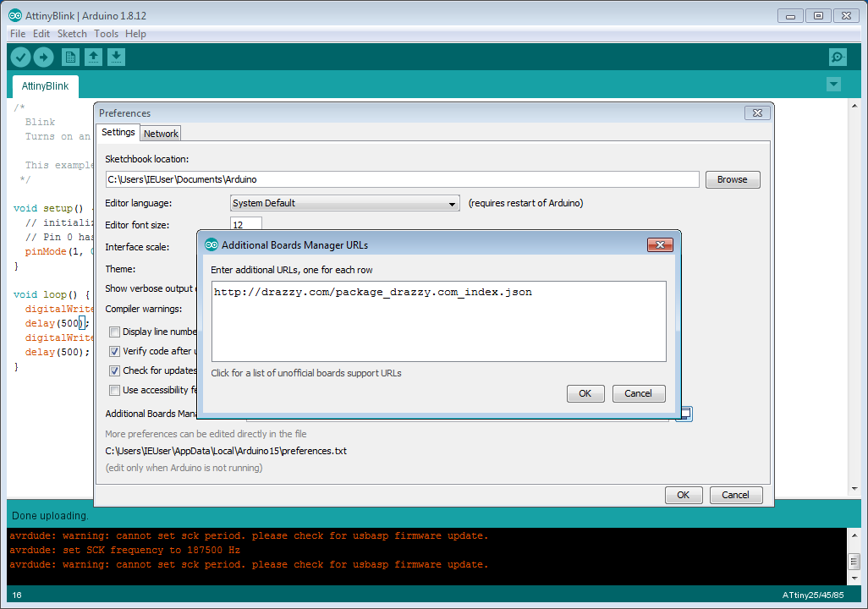The width and height of the screenshot is (868, 609).
Task: Open the Tools menu
Action: coord(106,34)
